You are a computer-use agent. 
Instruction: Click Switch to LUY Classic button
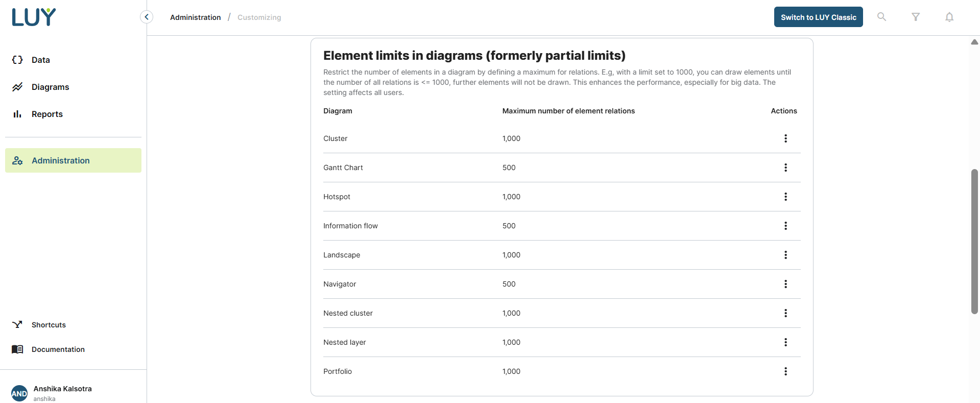click(818, 17)
